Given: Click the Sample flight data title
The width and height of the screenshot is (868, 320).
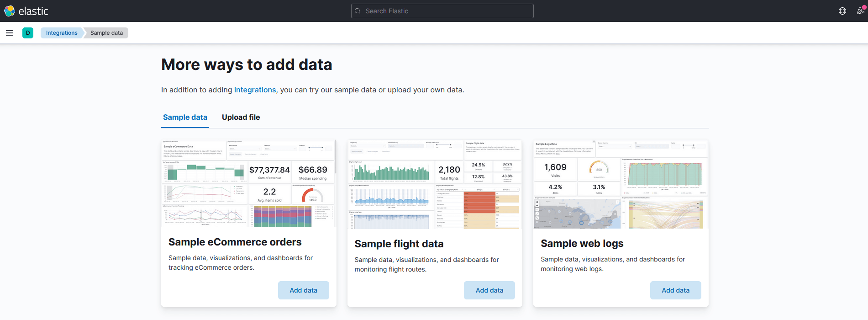Looking at the screenshot, I should [399, 244].
